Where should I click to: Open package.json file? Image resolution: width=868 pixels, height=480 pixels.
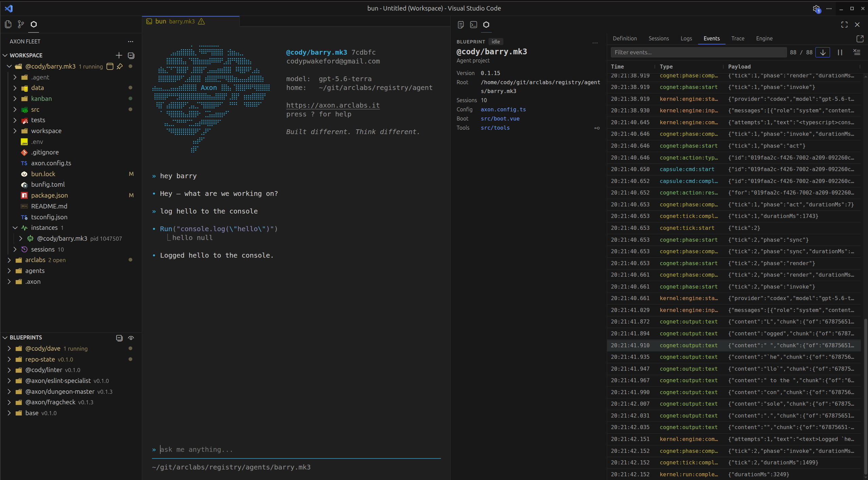(x=49, y=195)
